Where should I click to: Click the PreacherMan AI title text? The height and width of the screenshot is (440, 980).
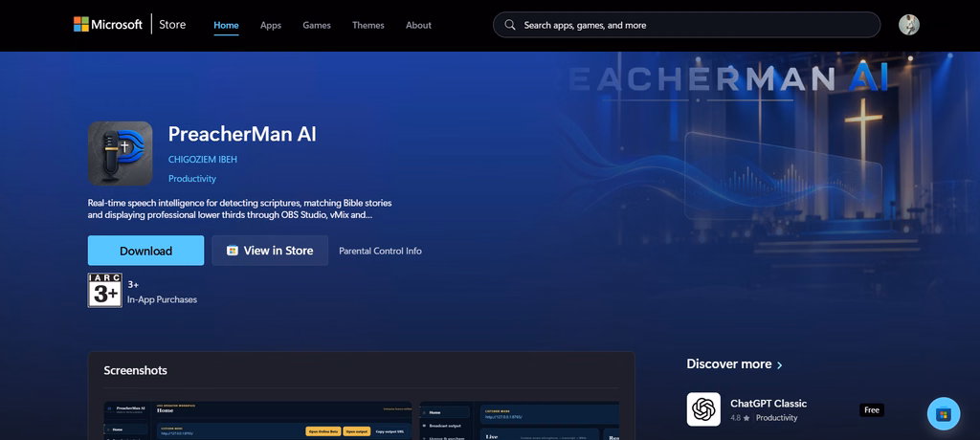(x=242, y=134)
